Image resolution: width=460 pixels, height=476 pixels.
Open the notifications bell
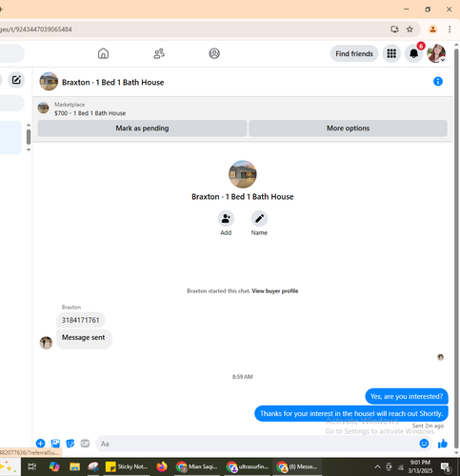413,53
